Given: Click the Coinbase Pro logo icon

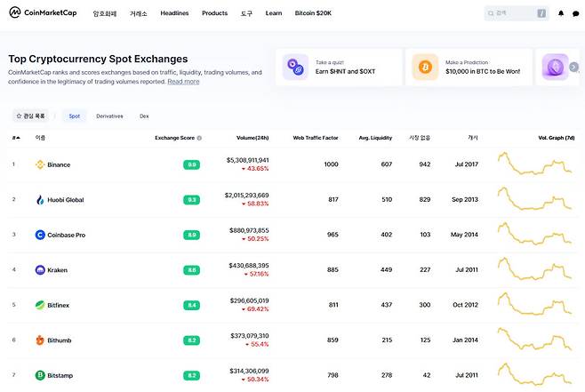Looking at the screenshot, I should click(x=40, y=235).
